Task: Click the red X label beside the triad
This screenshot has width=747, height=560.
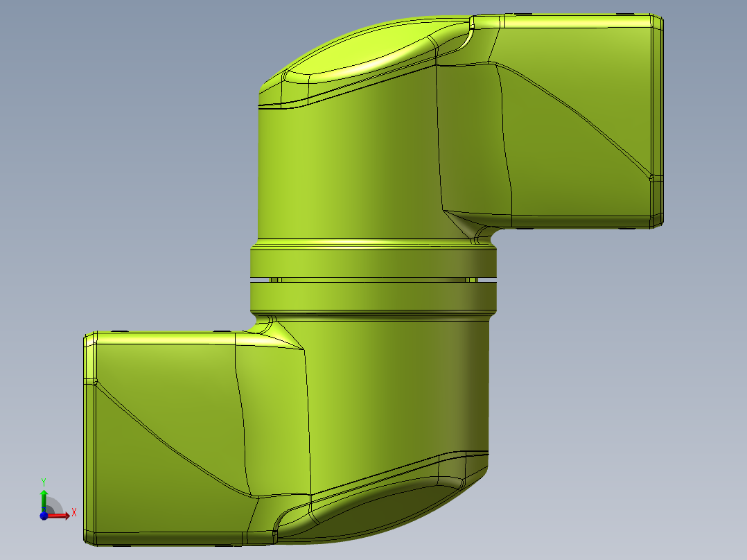Action: tap(73, 513)
